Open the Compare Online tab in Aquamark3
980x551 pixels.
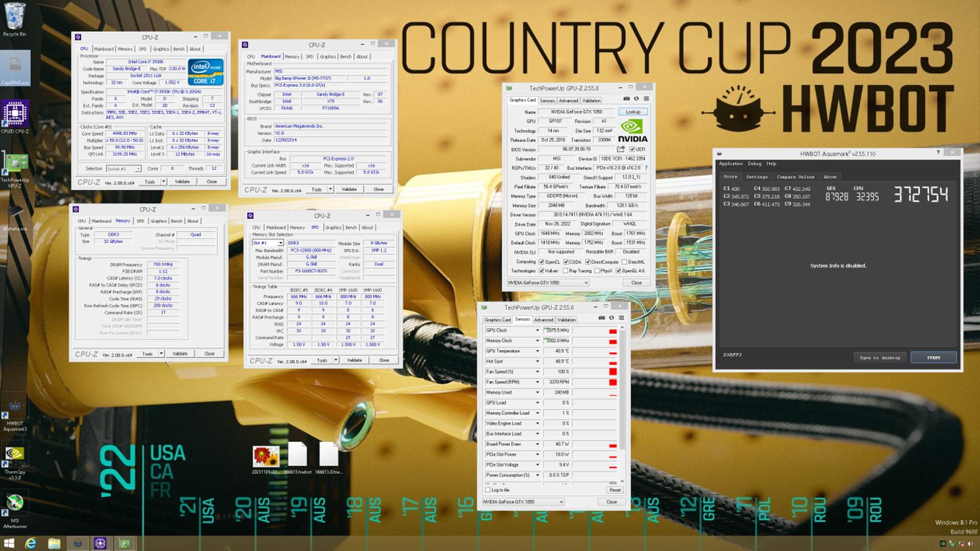[795, 177]
